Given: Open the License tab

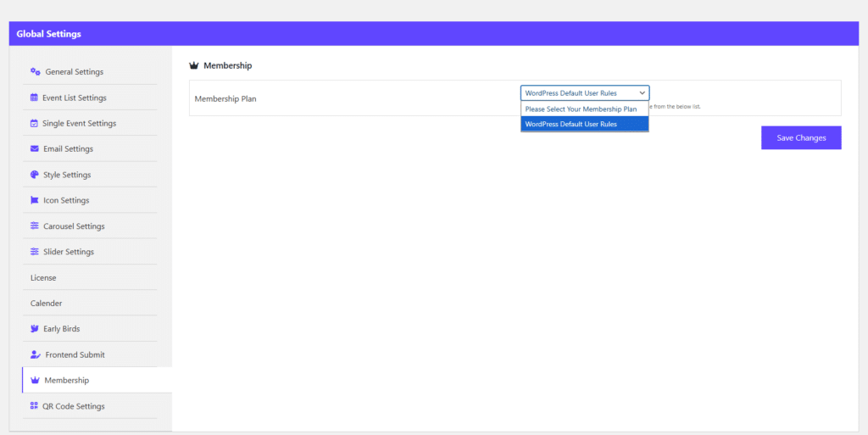Looking at the screenshot, I should 90,277.
